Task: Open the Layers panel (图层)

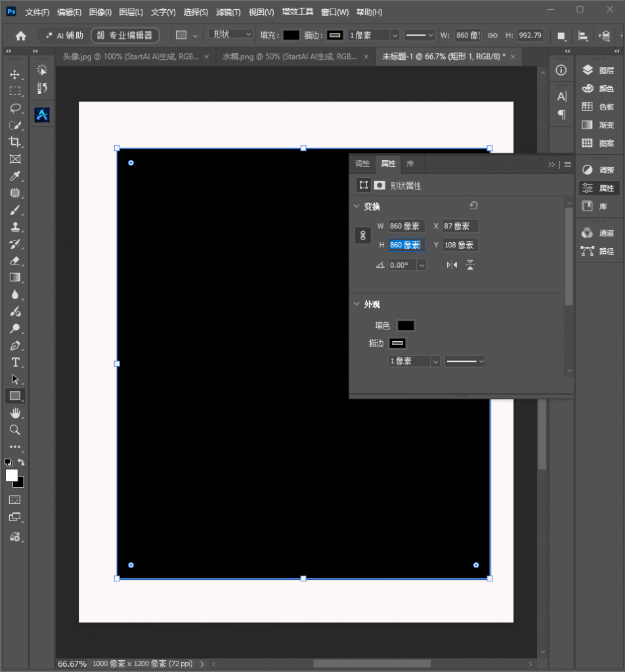Action: pos(599,70)
